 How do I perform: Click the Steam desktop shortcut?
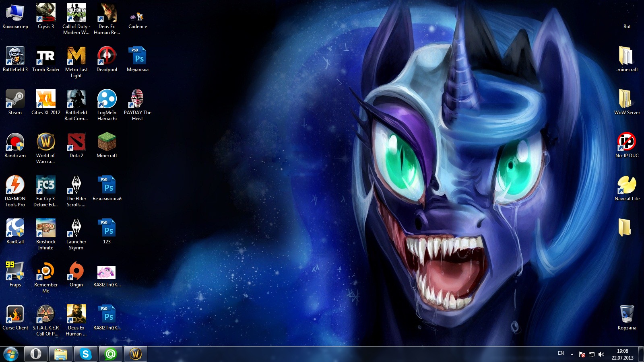[x=15, y=103]
